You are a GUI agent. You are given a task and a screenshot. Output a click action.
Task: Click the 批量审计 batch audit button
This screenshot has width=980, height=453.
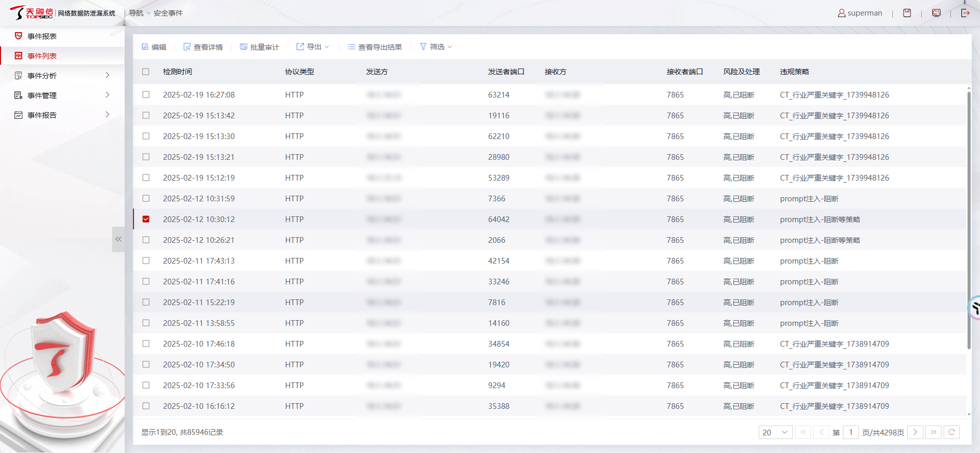pyautogui.click(x=260, y=47)
